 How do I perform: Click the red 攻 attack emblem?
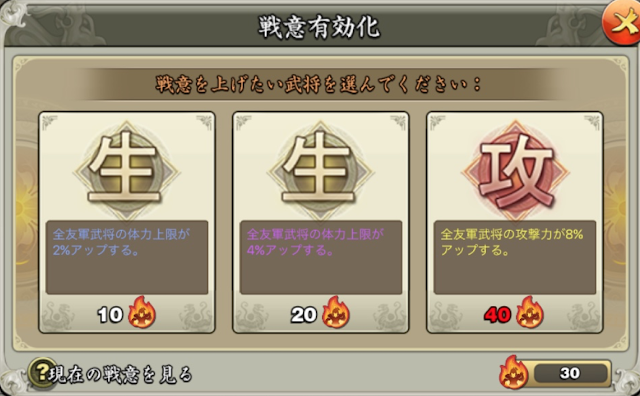point(515,171)
